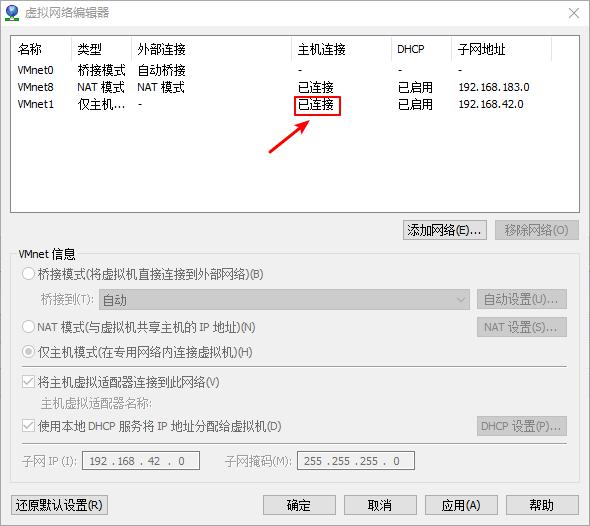Click the DHCP column header
This screenshot has height=526, width=590.
(421, 49)
